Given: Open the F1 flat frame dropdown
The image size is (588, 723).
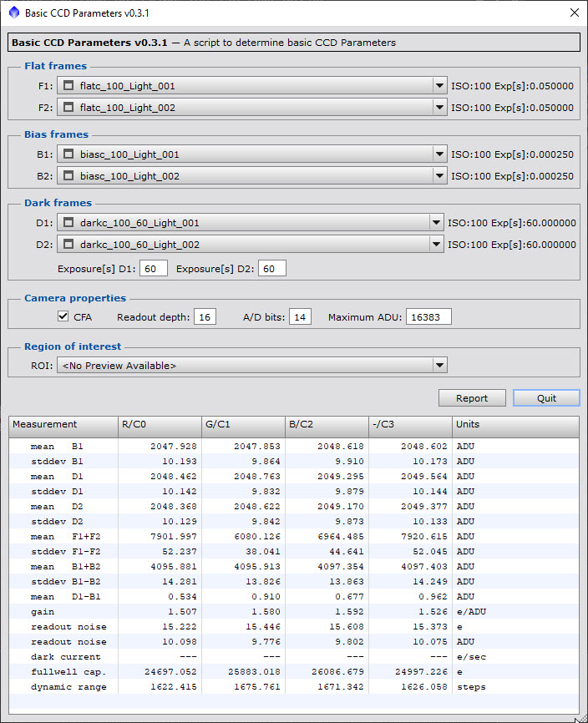Looking at the screenshot, I should (251, 86).
